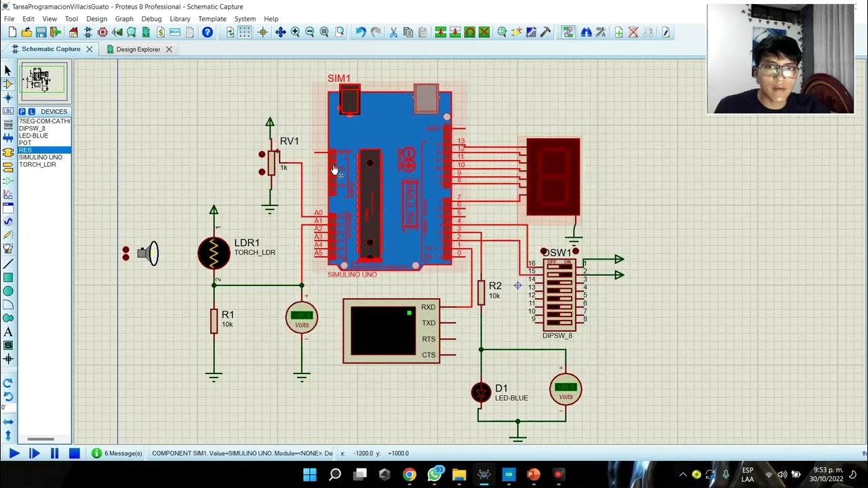Toggle Wire Autorouter toolbar button
868x488 pixels.
click(568, 32)
